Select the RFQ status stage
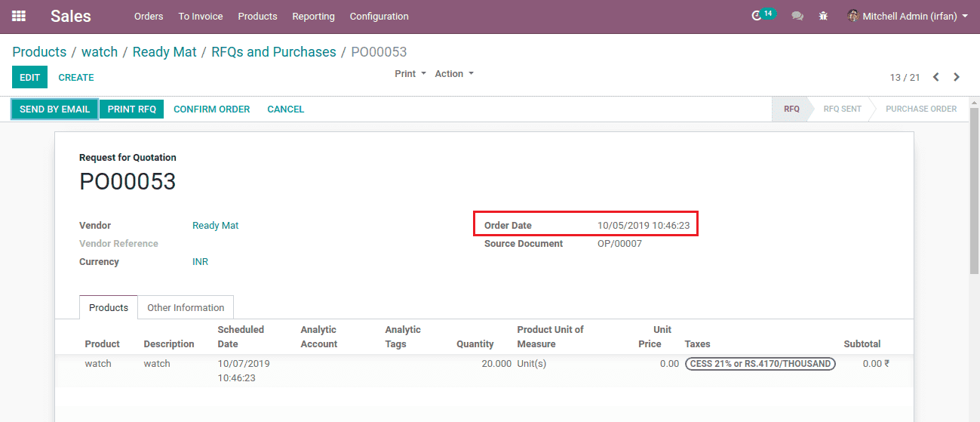 pos(791,109)
